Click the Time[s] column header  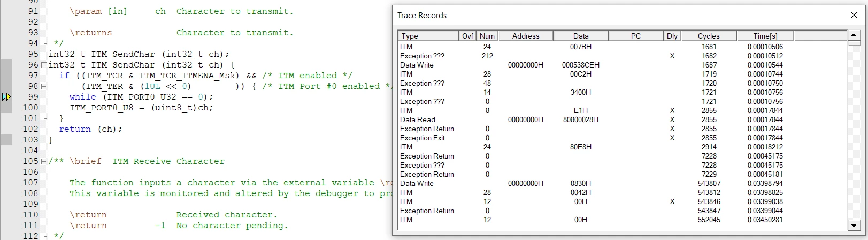(x=765, y=36)
